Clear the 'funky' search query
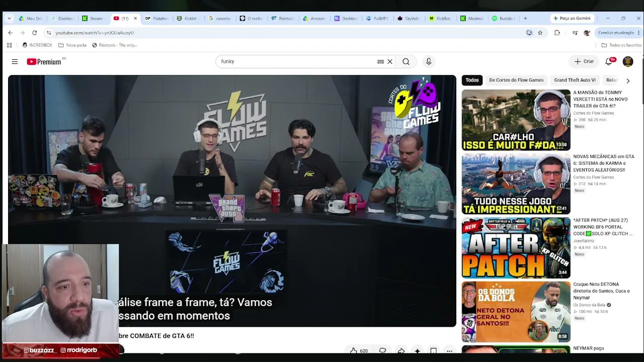644x362 pixels. coord(390,61)
